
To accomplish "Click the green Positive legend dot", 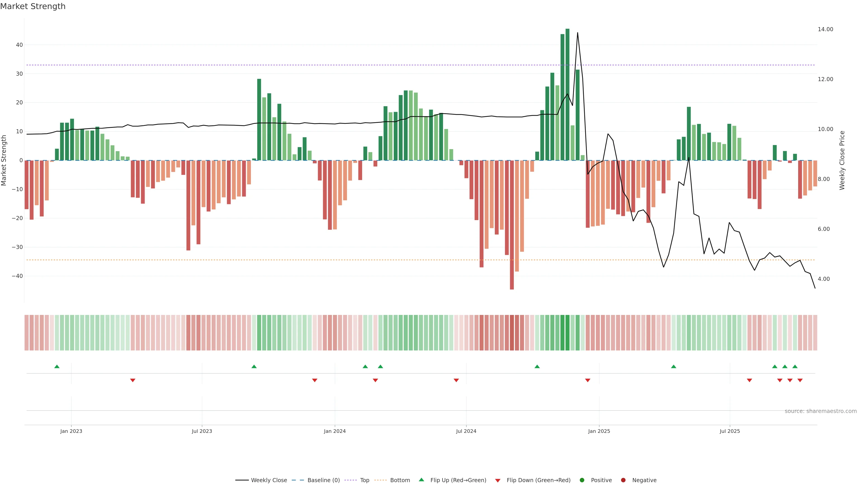I will [x=582, y=480].
